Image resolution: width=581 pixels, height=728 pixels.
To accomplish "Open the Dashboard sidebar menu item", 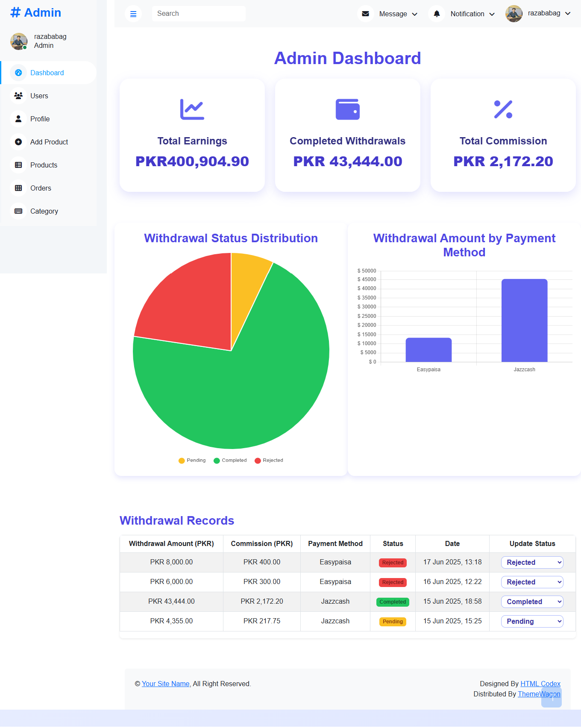I will 47,73.
